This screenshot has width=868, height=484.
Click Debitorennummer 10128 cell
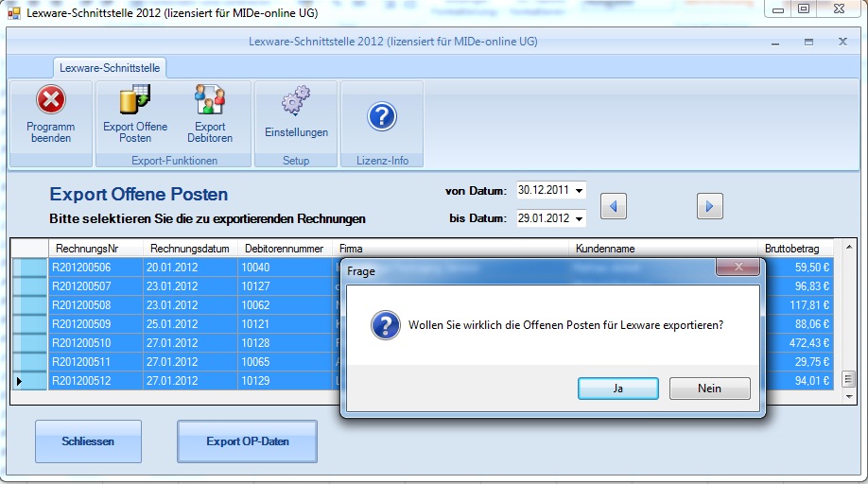285,343
